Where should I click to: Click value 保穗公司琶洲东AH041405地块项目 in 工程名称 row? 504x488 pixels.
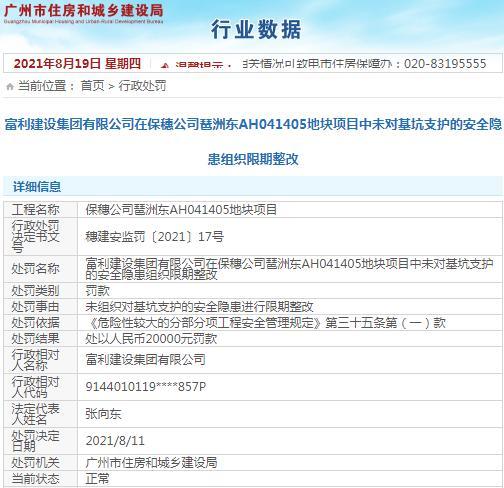181,210
